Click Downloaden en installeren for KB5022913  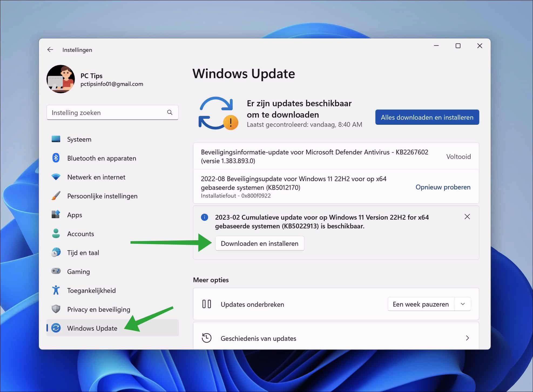click(x=259, y=243)
